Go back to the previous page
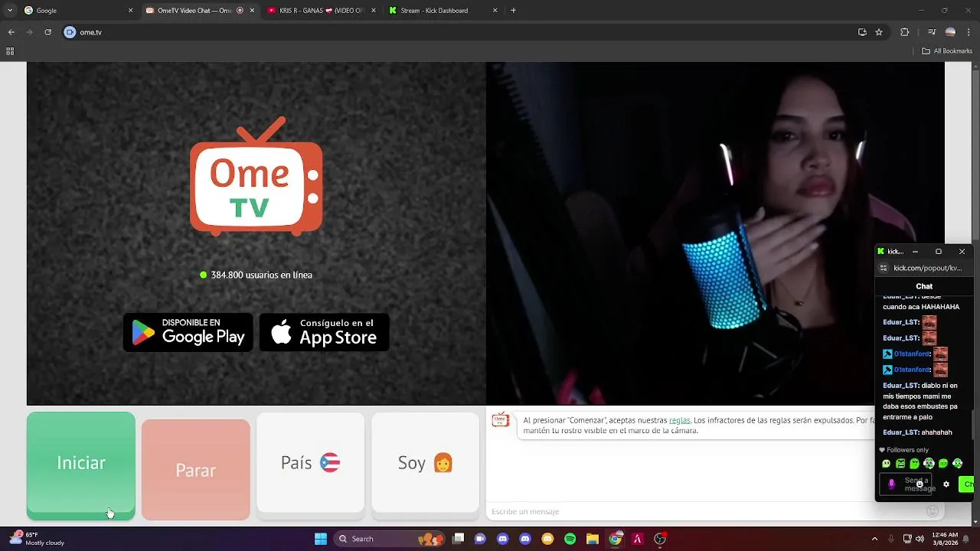The width and height of the screenshot is (980, 551). point(11,32)
